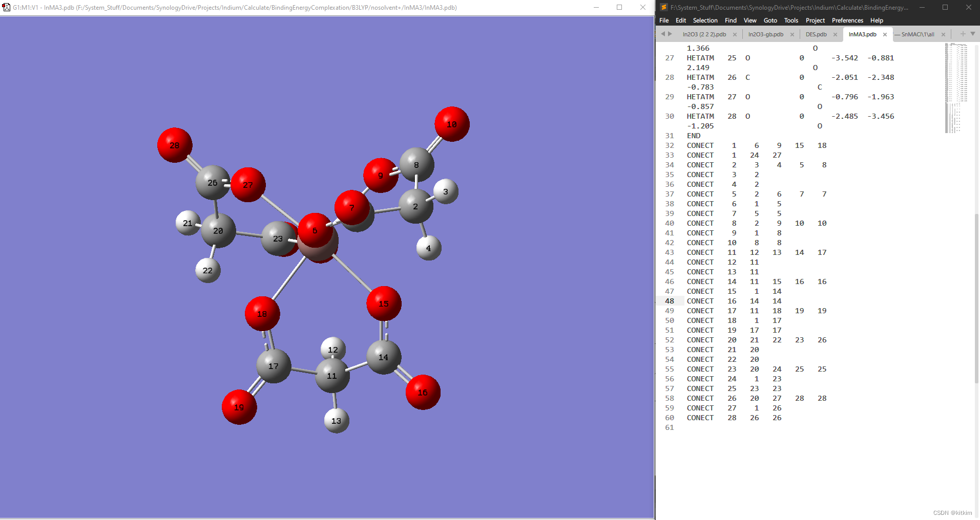The height and width of the screenshot is (520, 980).
Task: Select oxygen atom 19 in the viewer
Action: tap(239, 407)
